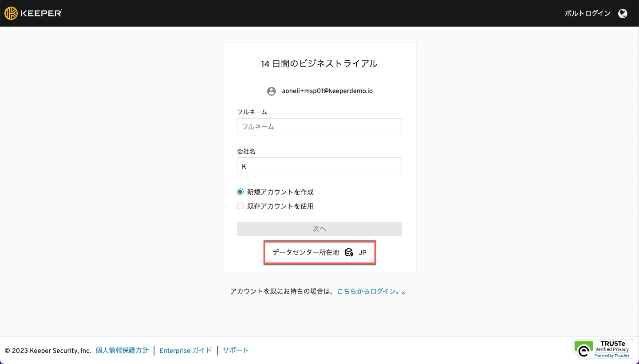Click the Keeper logo icon

(x=11, y=13)
